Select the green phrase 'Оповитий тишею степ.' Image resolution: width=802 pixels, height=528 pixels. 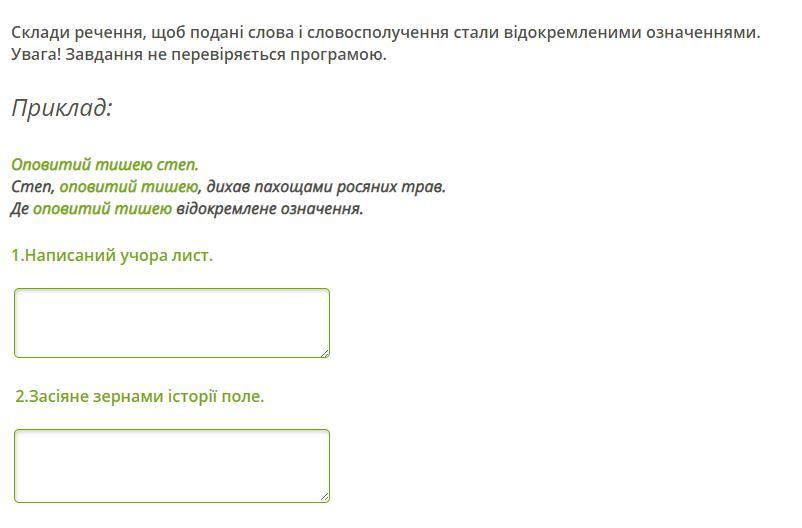click(105, 165)
